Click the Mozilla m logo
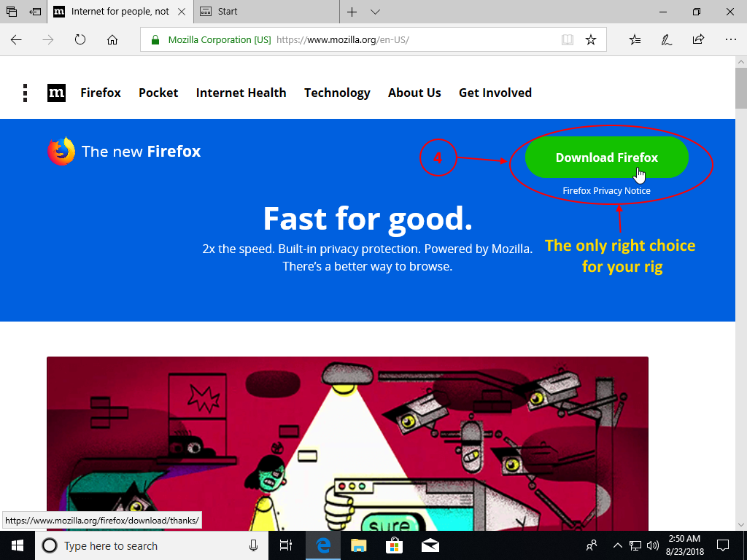This screenshot has height=560, width=747. pyautogui.click(x=56, y=93)
